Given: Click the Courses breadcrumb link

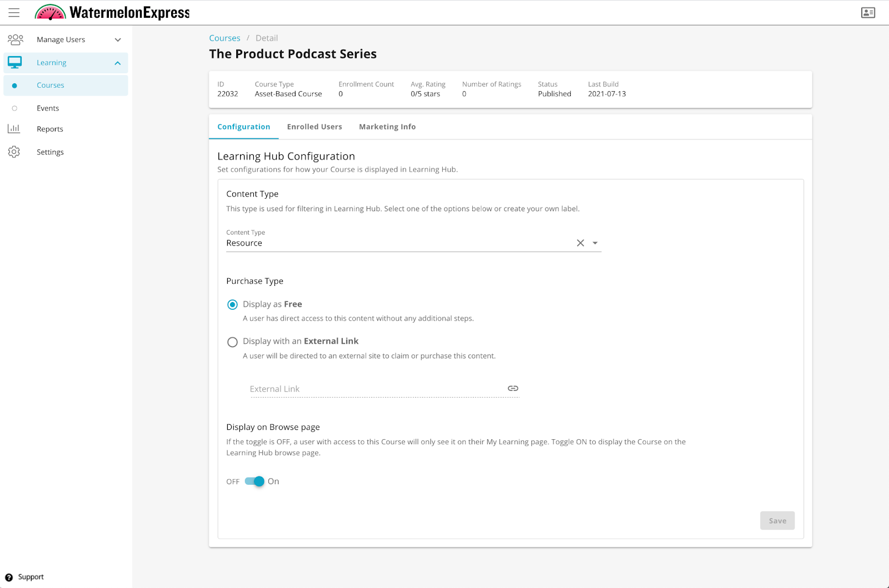Looking at the screenshot, I should coord(224,38).
